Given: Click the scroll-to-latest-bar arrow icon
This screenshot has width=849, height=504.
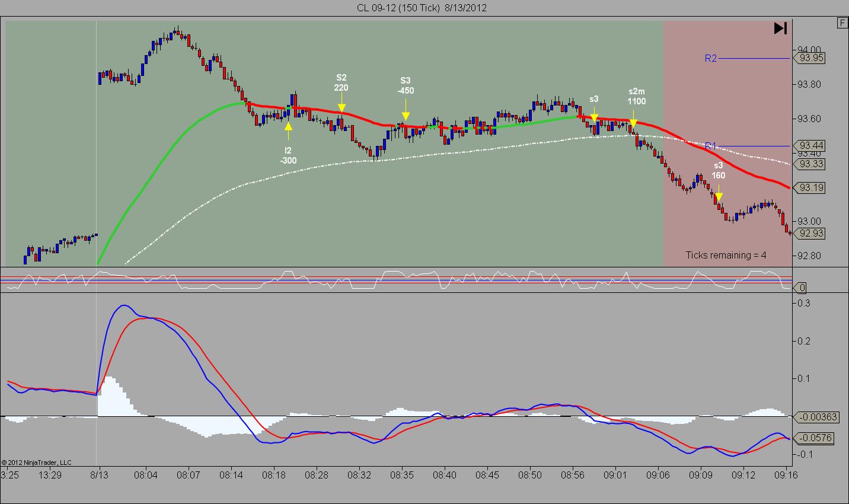Looking at the screenshot, I should pos(780,28).
